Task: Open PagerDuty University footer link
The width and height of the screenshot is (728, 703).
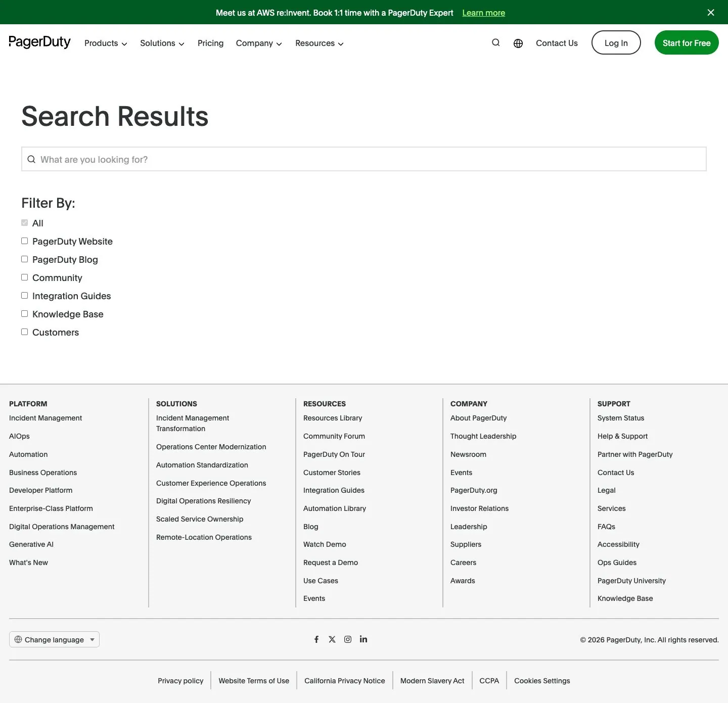Action: click(x=631, y=581)
